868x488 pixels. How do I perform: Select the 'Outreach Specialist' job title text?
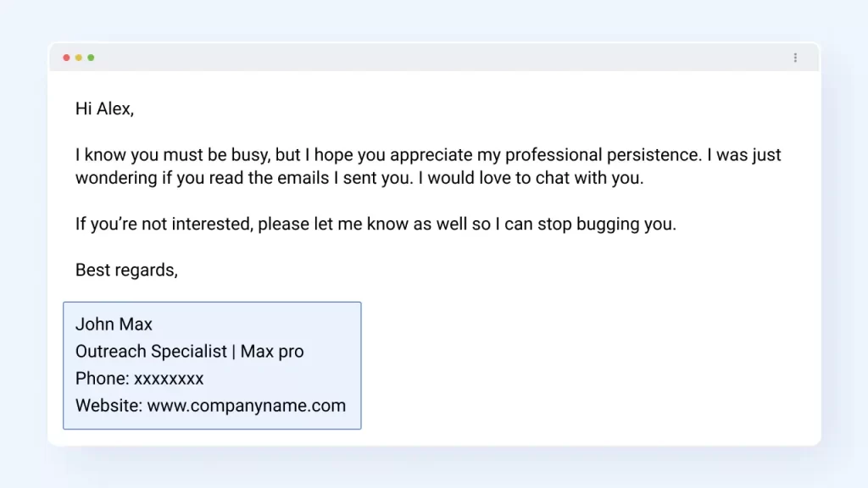coord(150,351)
